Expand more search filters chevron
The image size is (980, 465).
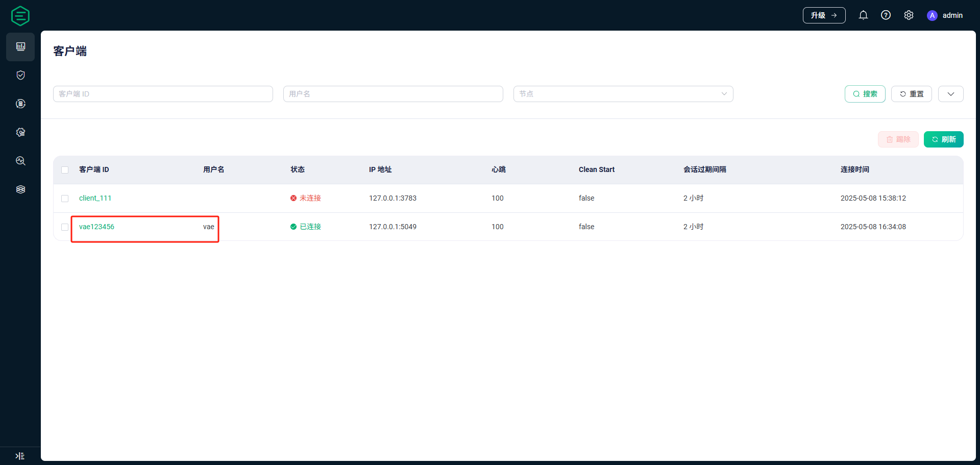(x=950, y=94)
